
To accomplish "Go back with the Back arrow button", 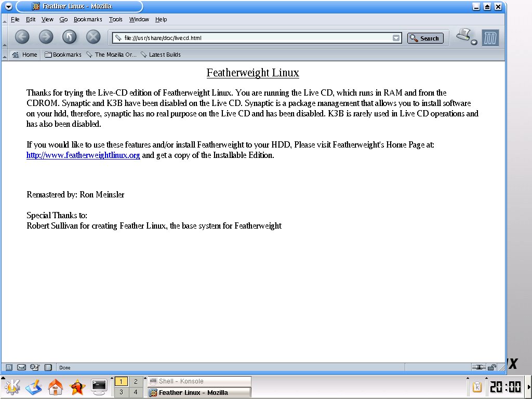I will [22, 37].
